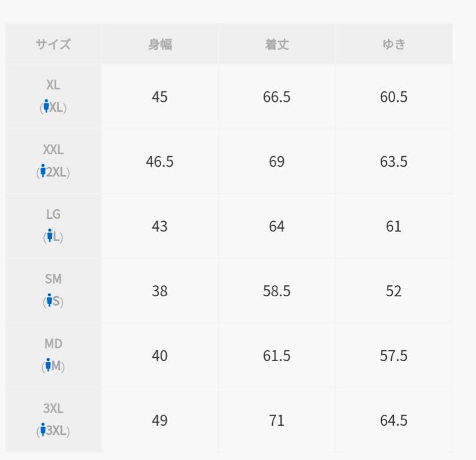Click the 58.5 length value
The height and width of the screenshot is (460, 476).
(276, 291)
